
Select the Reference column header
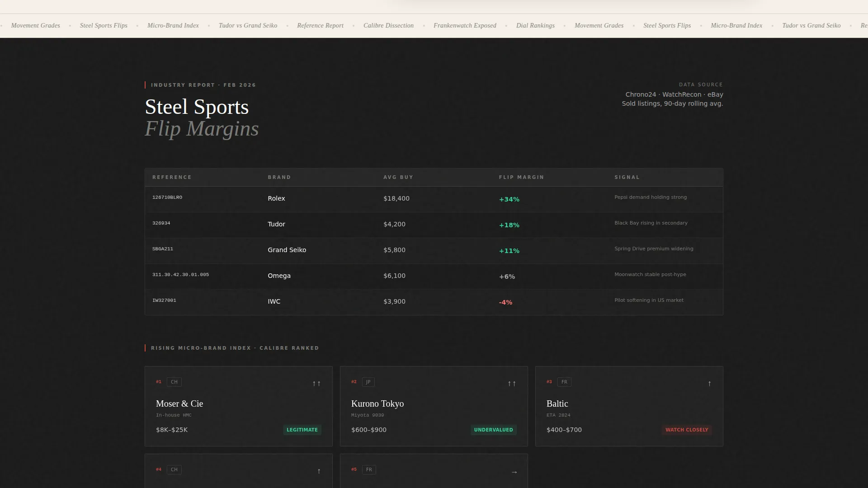tap(172, 177)
